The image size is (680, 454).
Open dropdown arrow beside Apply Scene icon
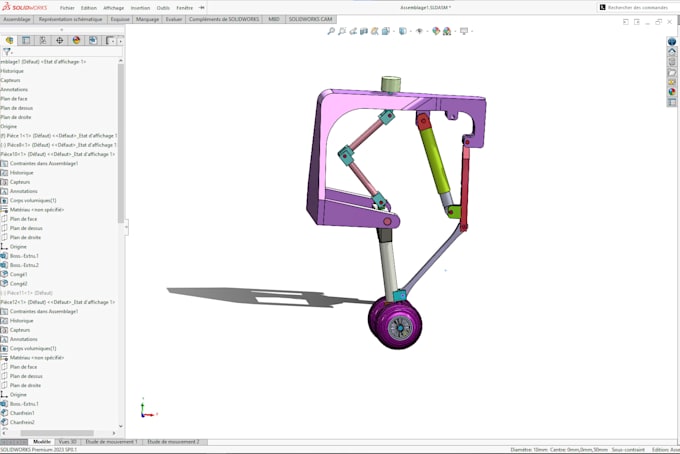(454, 31)
